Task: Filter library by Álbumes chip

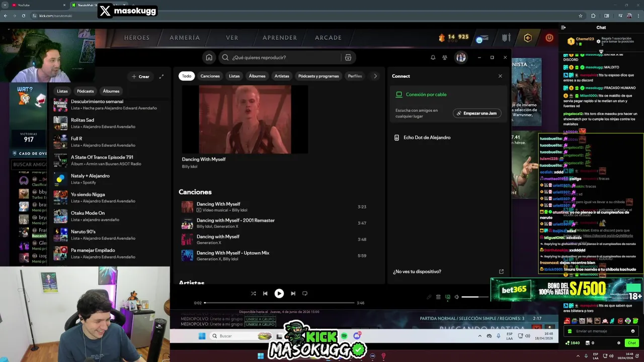Action: coord(111,91)
